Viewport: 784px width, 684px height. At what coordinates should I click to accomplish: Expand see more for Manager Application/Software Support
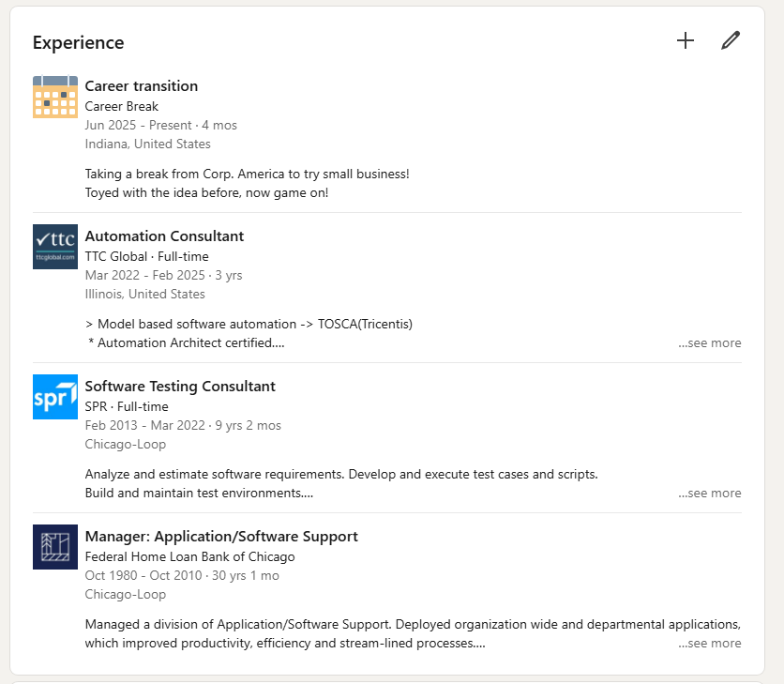710,644
